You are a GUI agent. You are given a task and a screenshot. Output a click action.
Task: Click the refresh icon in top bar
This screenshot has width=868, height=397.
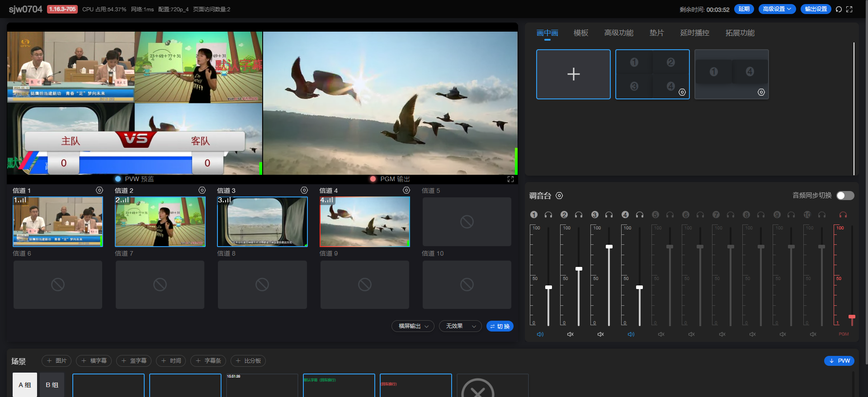coord(839,9)
